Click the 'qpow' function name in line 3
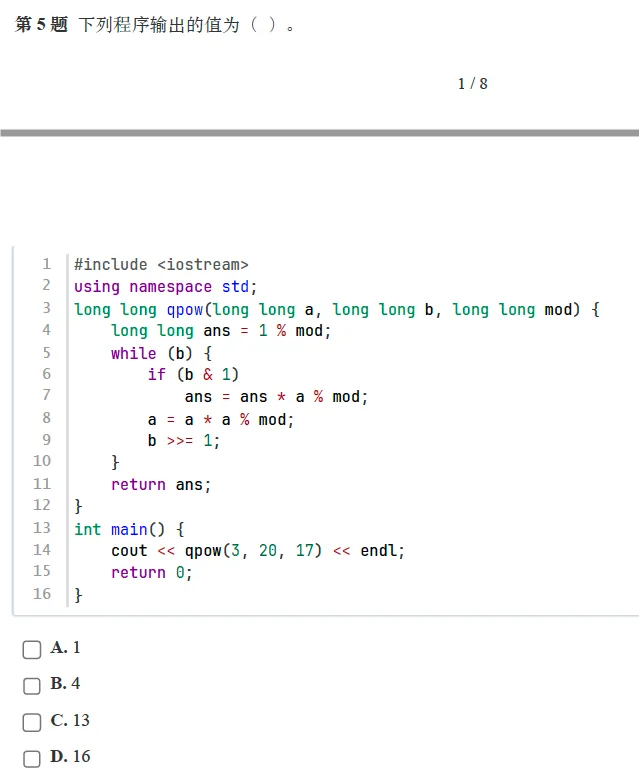The width and height of the screenshot is (639, 779). tap(185, 310)
